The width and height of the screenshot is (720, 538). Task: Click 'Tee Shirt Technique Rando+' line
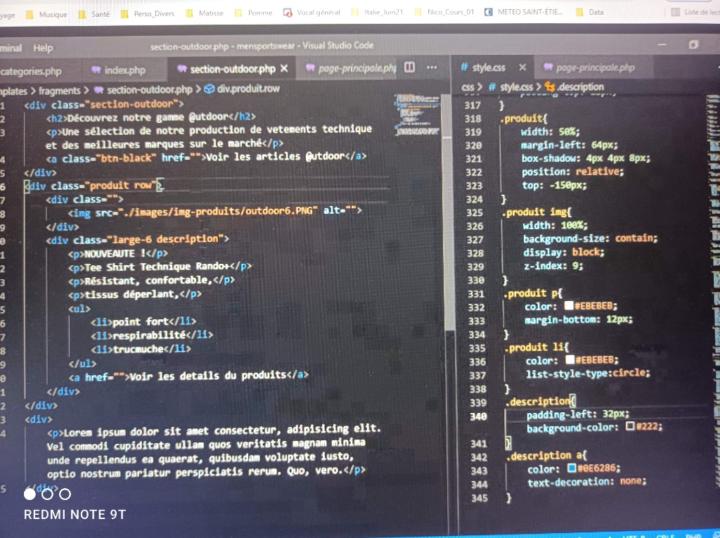[160, 267]
